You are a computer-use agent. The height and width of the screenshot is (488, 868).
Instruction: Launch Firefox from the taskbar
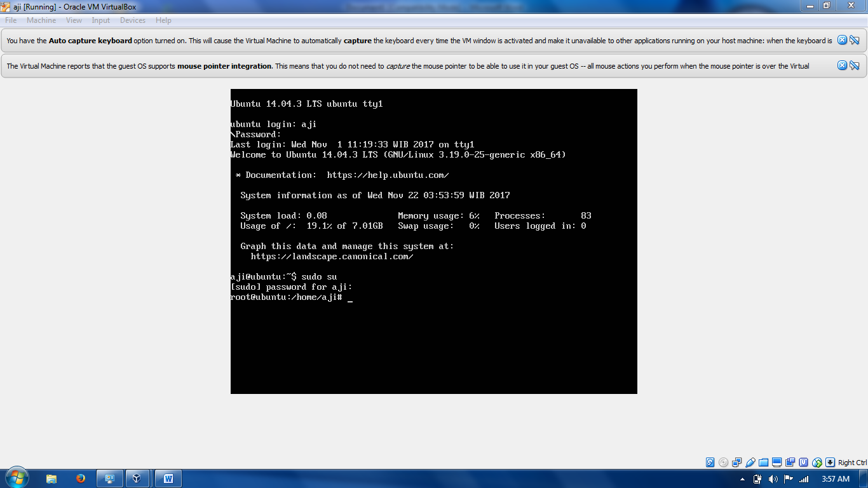81,478
